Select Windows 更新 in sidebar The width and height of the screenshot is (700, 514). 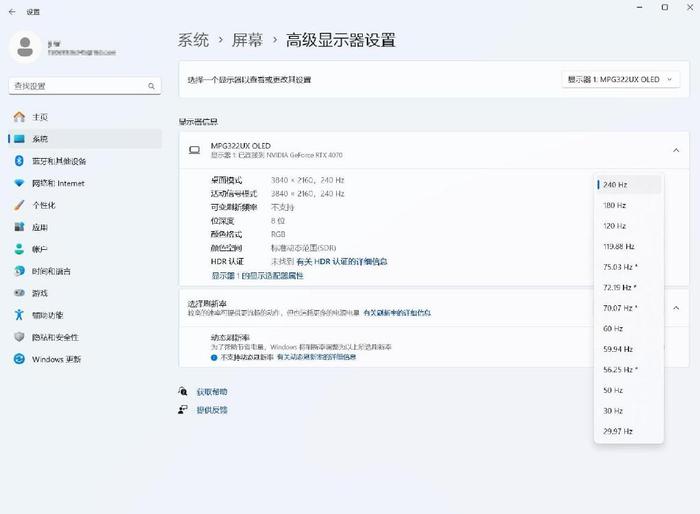[x=85, y=359]
